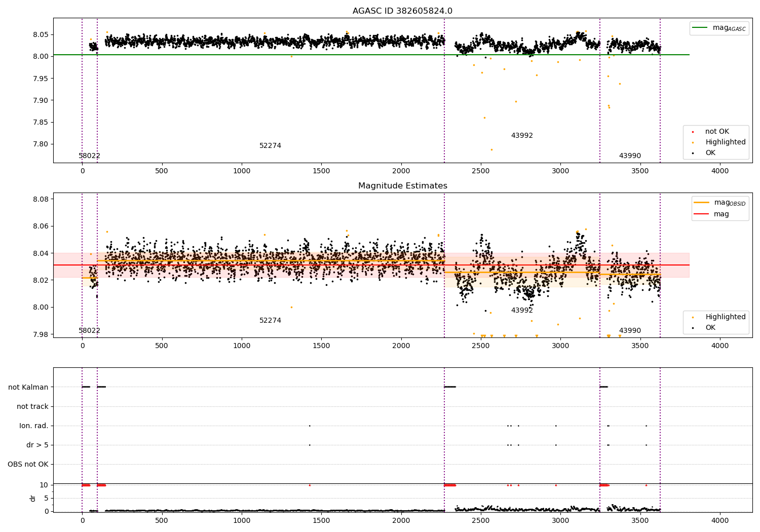
Task: Click the green mag AGASC legend line
Action: [700, 28]
